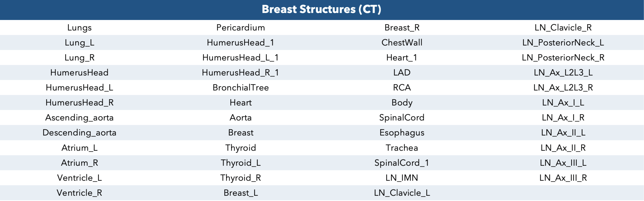Select the LAD cell
This screenshot has height=201, width=644.
click(402, 72)
